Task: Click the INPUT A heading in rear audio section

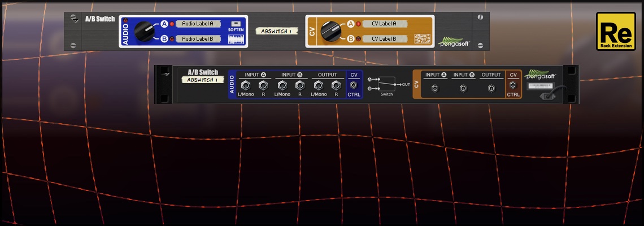Action: tap(255, 75)
